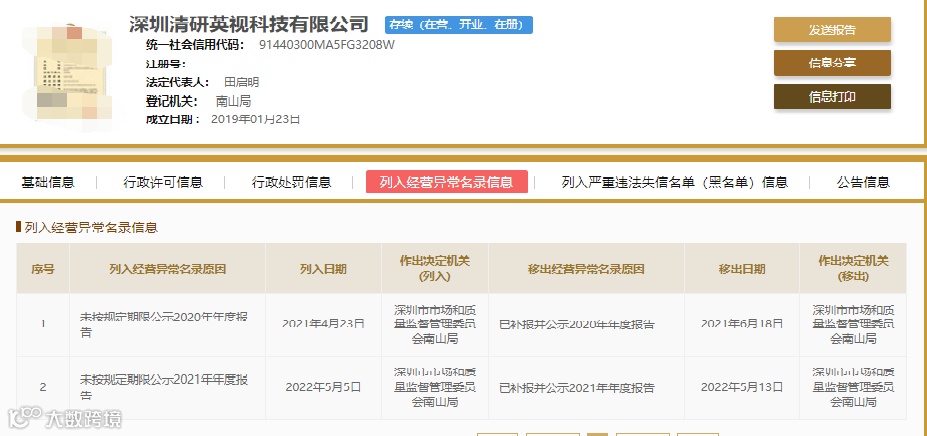The height and width of the screenshot is (436, 927).
Task: Click the blurred business license thumbnail
Action: pyautogui.click(x=72, y=73)
